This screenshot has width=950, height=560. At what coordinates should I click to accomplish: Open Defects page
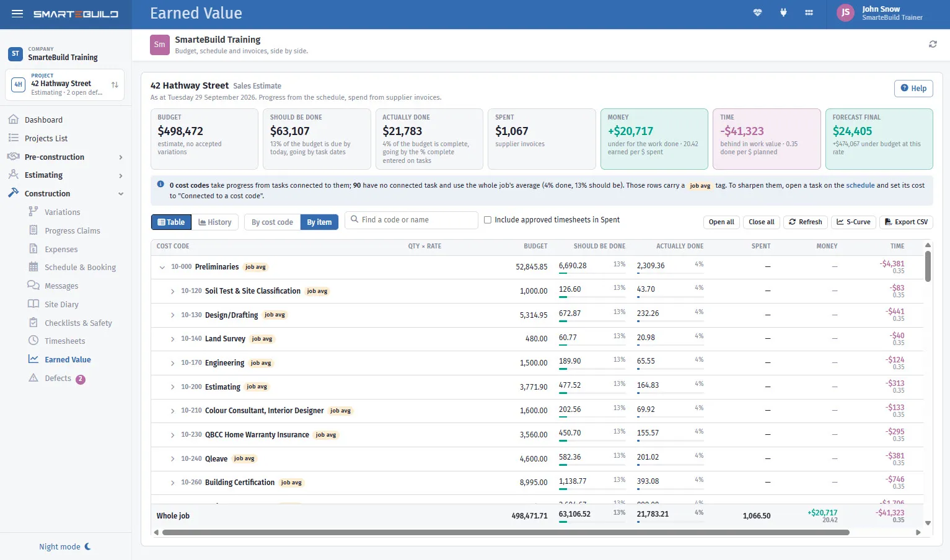58,378
